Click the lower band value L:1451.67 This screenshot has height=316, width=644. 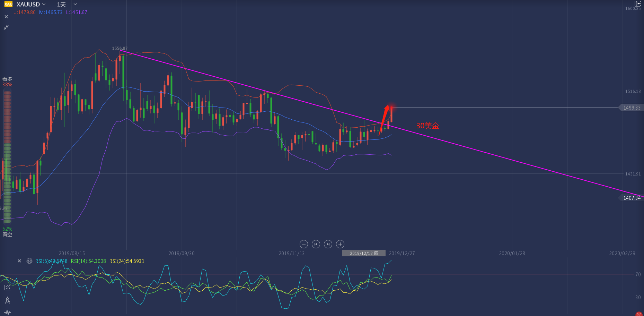coord(77,12)
